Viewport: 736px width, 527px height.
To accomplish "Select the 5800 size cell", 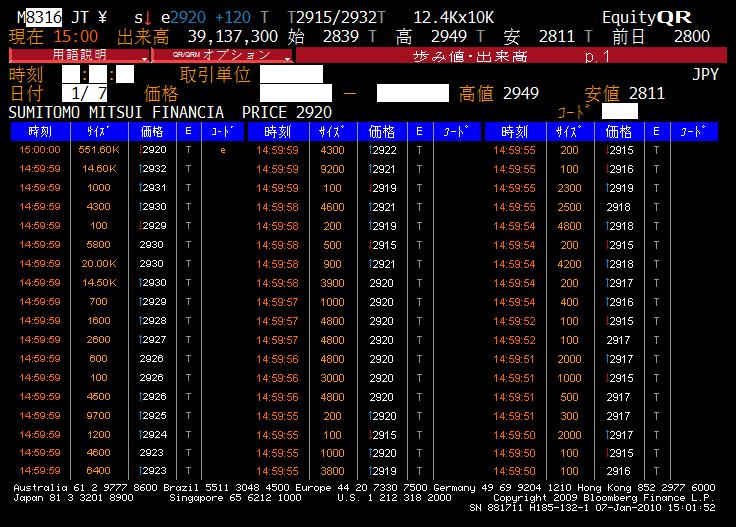I will pyautogui.click(x=99, y=244).
